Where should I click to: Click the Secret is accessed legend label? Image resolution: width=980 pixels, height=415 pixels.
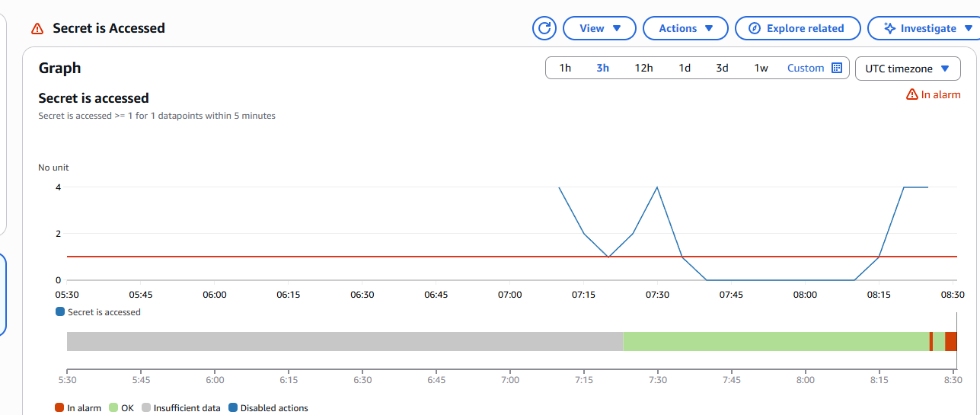[x=104, y=312]
